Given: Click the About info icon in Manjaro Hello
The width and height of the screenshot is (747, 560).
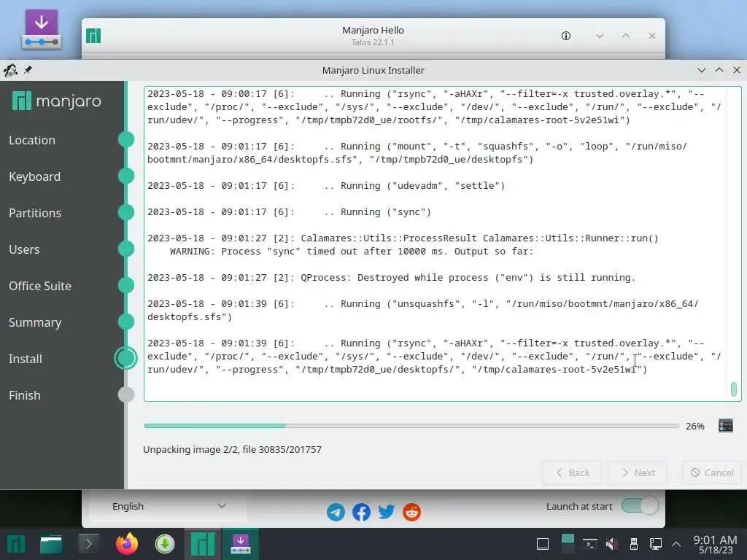Looking at the screenshot, I should 566,36.
